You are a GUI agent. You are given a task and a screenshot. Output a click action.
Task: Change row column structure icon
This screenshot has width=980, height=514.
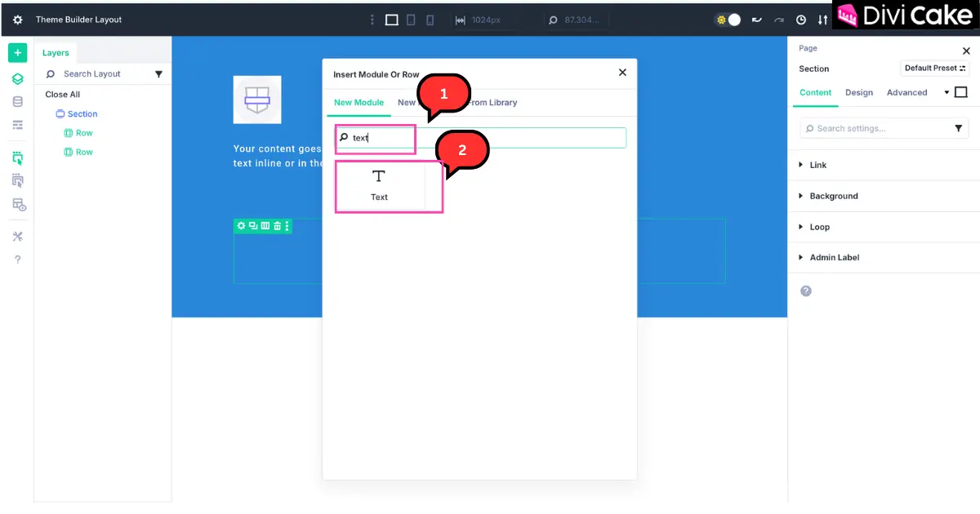pyautogui.click(x=265, y=226)
